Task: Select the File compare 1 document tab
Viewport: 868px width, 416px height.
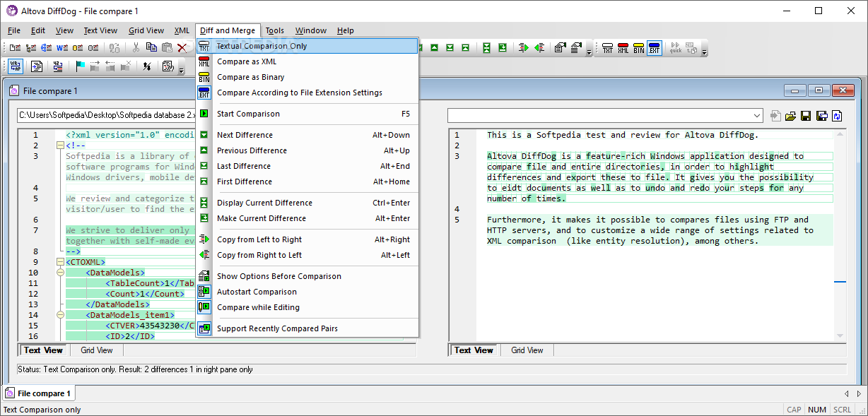Action: point(40,393)
